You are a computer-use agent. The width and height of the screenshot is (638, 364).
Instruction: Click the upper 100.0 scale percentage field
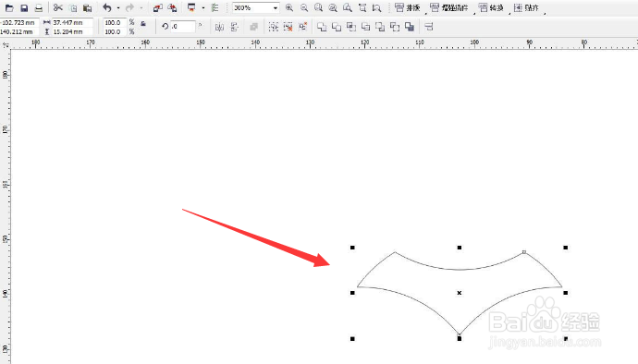coord(115,23)
